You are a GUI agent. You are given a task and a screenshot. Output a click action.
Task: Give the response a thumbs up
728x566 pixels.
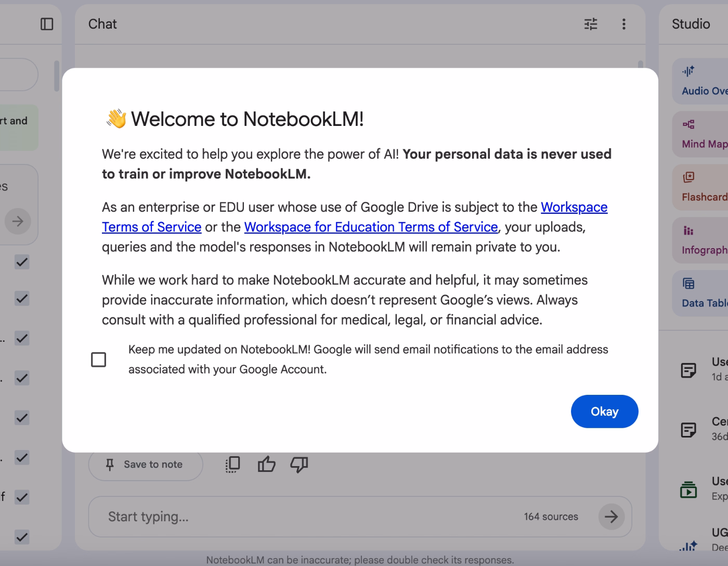coord(267,464)
